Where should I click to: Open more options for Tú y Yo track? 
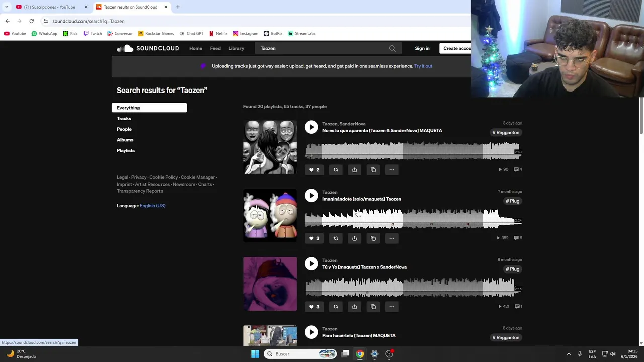pos(392,307)
